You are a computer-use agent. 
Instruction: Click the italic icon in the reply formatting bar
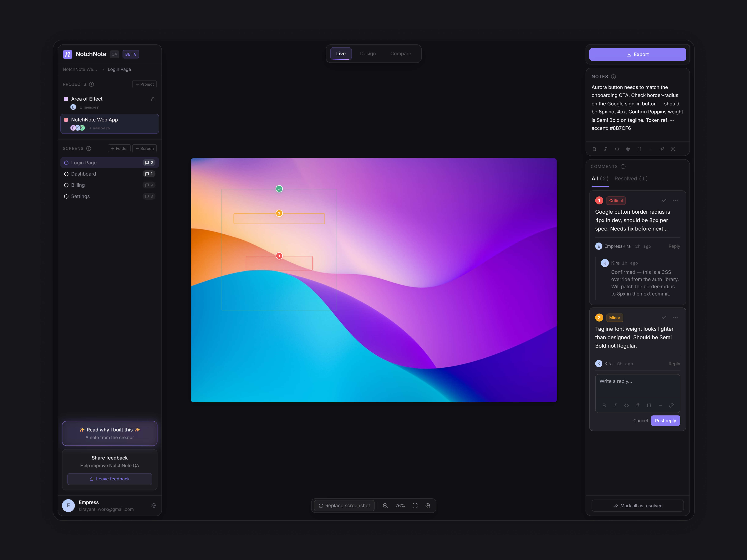click(x=615, y=405)
